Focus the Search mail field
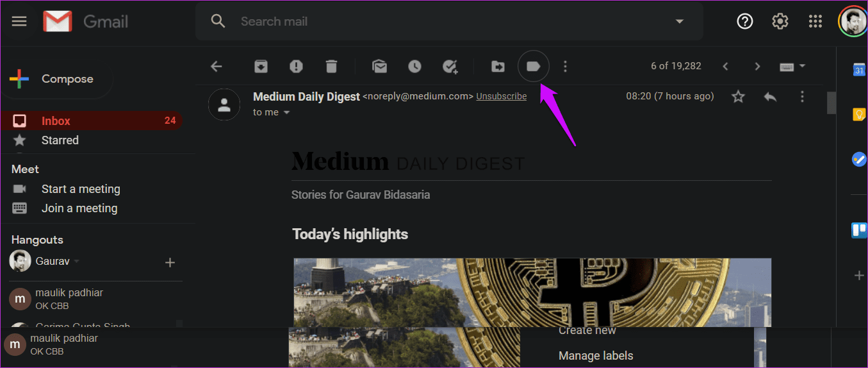The height and width of the screenshot is (368, 868). (448, 21)
